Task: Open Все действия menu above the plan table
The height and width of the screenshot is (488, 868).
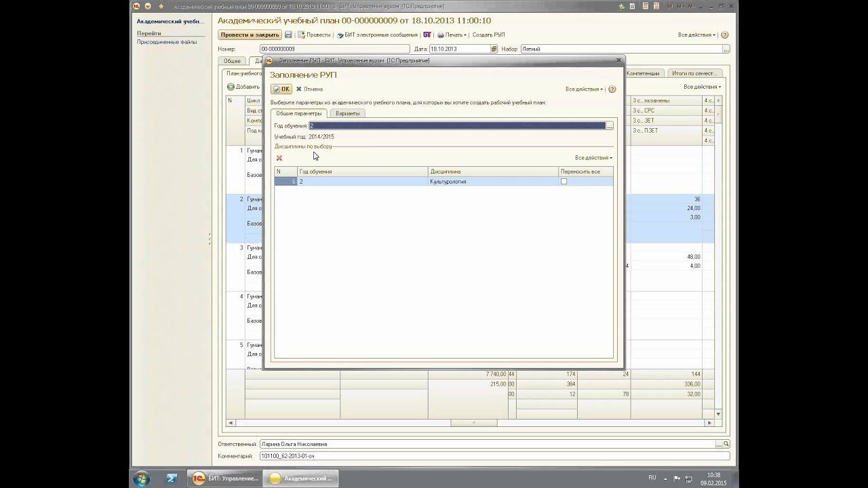Action: (x=702, y=87)
